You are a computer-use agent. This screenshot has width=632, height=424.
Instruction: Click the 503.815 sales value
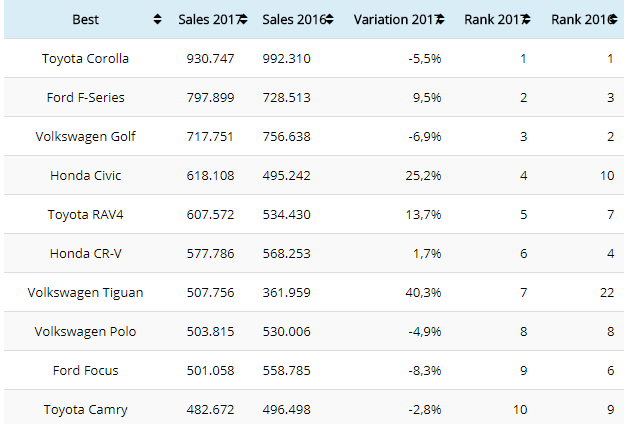(x=210, y=332)
